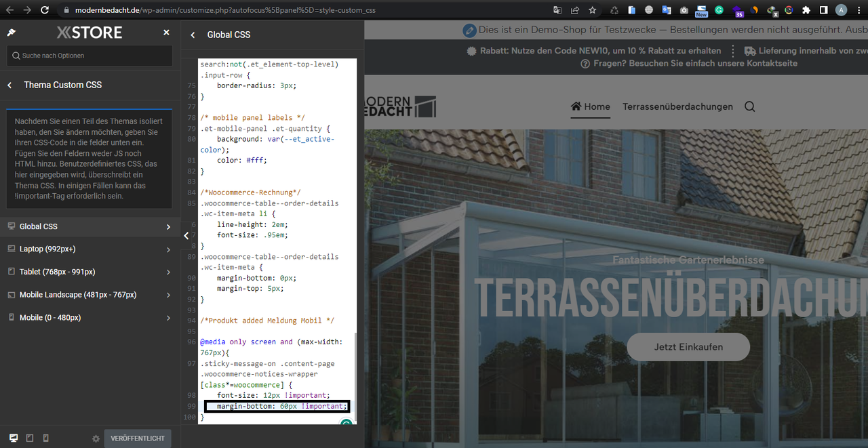Click the /*Produkt added Meldung Mobil */ comment

[267, 321]
